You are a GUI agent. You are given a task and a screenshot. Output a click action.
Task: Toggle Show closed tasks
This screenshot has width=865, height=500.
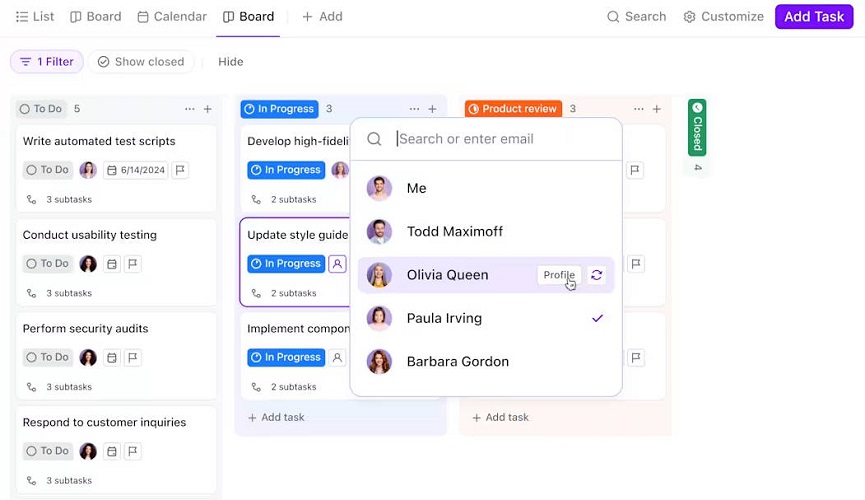click(141, 62)
